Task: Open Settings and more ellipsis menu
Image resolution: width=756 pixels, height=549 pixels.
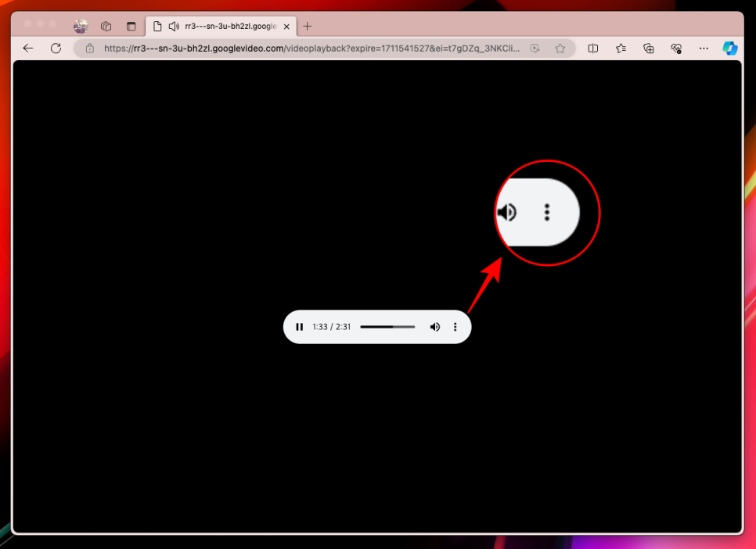Action: pyautogui.click(x=704, y=48)
